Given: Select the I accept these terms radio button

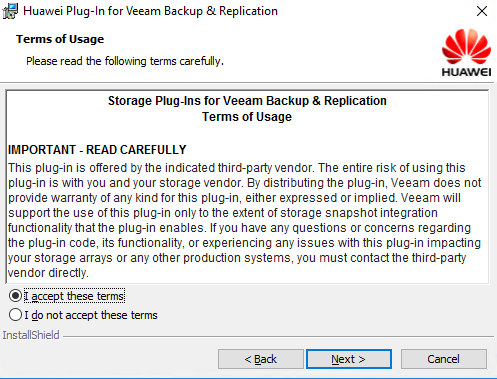Looking at the screenshot, I should 15,296.
